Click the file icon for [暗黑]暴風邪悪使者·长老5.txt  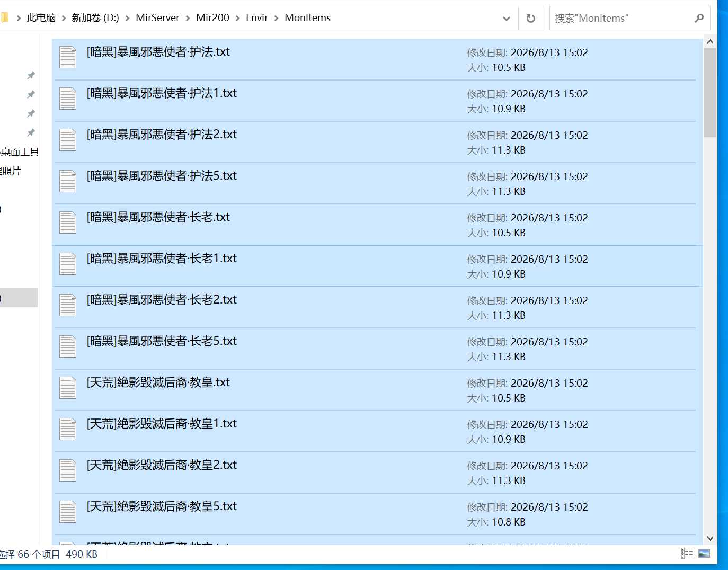coord(68,346)
